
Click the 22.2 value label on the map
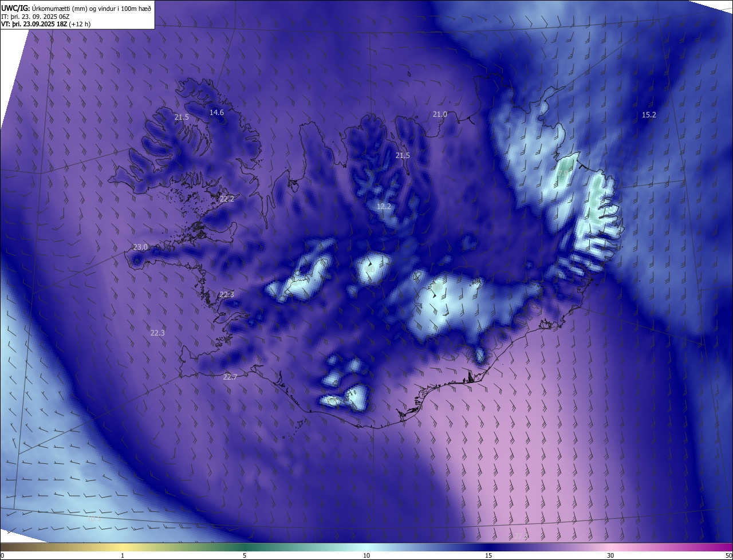click(x=227, y=199)
